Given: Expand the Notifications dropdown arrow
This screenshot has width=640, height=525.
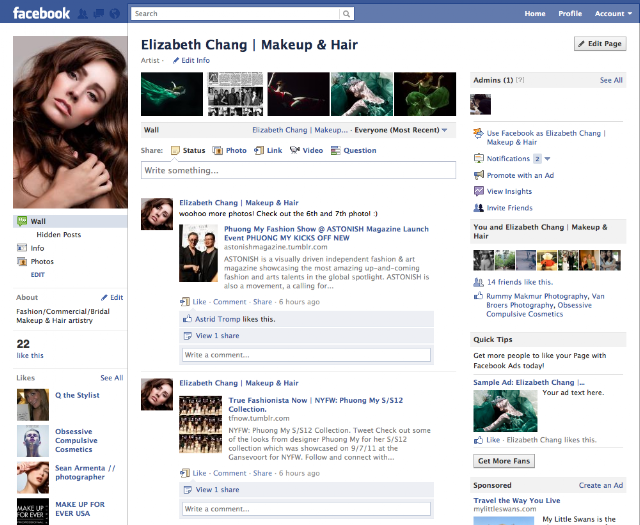Looking at the screenshot, I should tap(547, 158).
